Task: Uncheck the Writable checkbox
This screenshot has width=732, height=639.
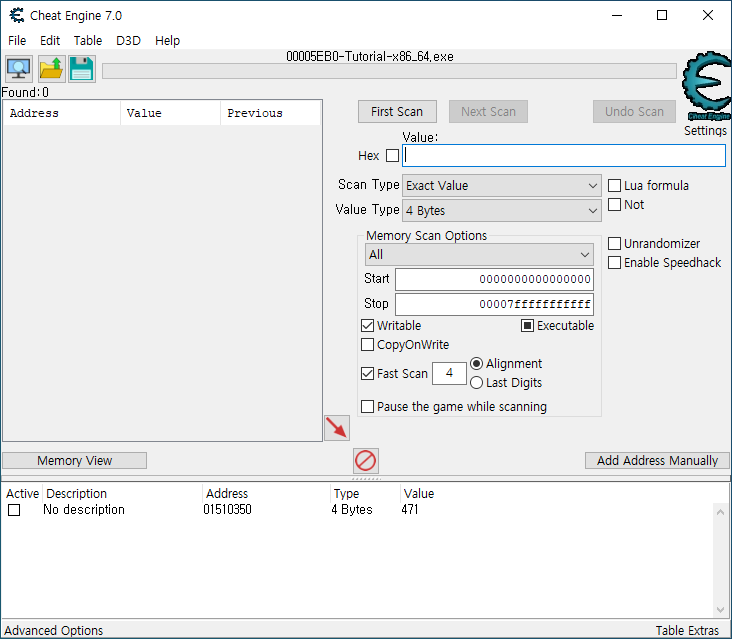Action: (367, 325)
